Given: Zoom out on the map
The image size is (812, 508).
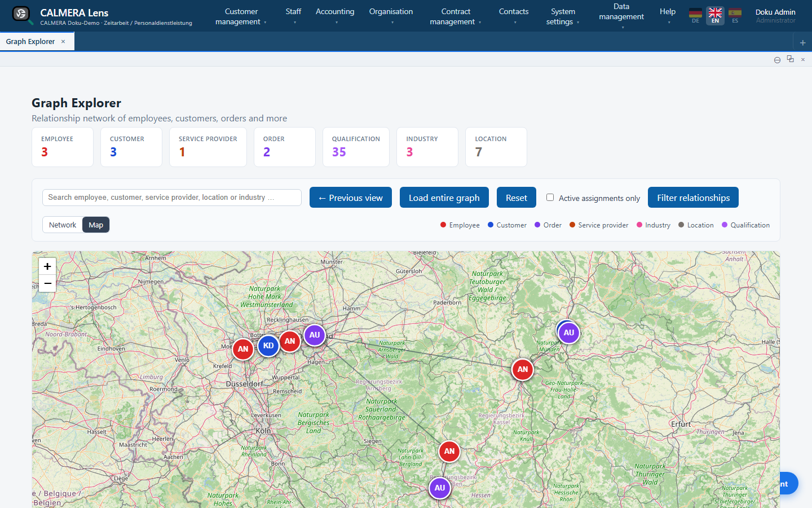Looking at the screenshot, I should 47,283.
